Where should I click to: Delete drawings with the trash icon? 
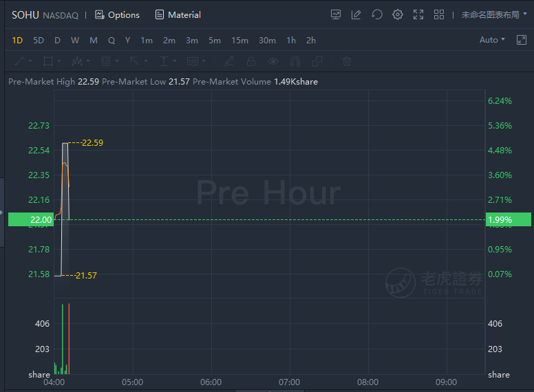347,61
